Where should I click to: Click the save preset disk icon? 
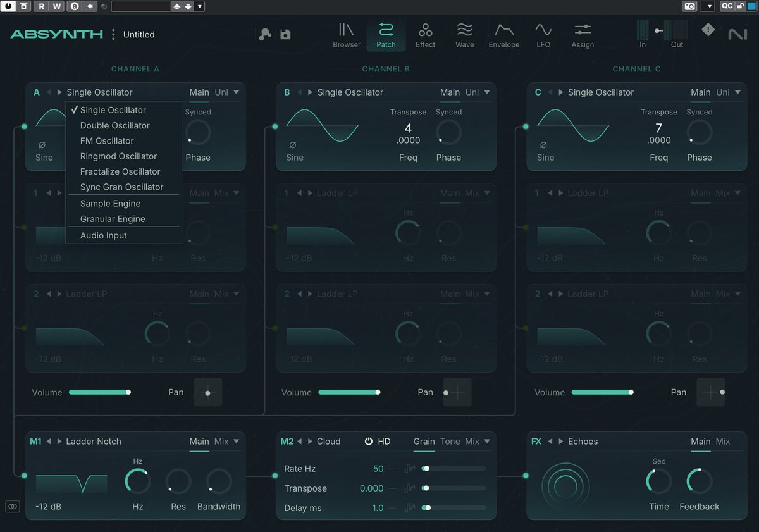[x=285, y=34]
